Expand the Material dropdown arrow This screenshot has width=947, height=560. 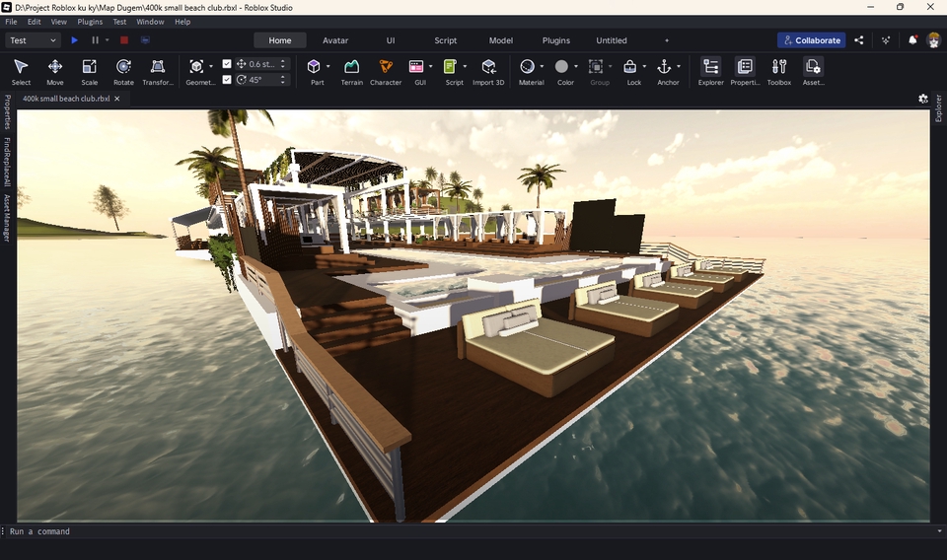coord(542,67)
